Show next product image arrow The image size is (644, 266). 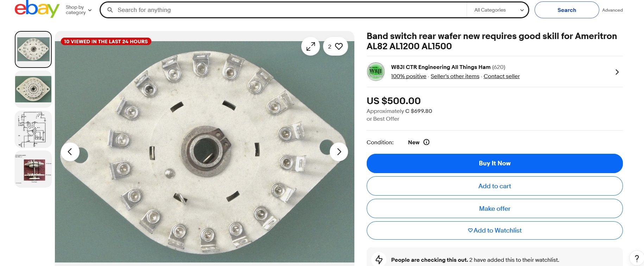[339, 152]
